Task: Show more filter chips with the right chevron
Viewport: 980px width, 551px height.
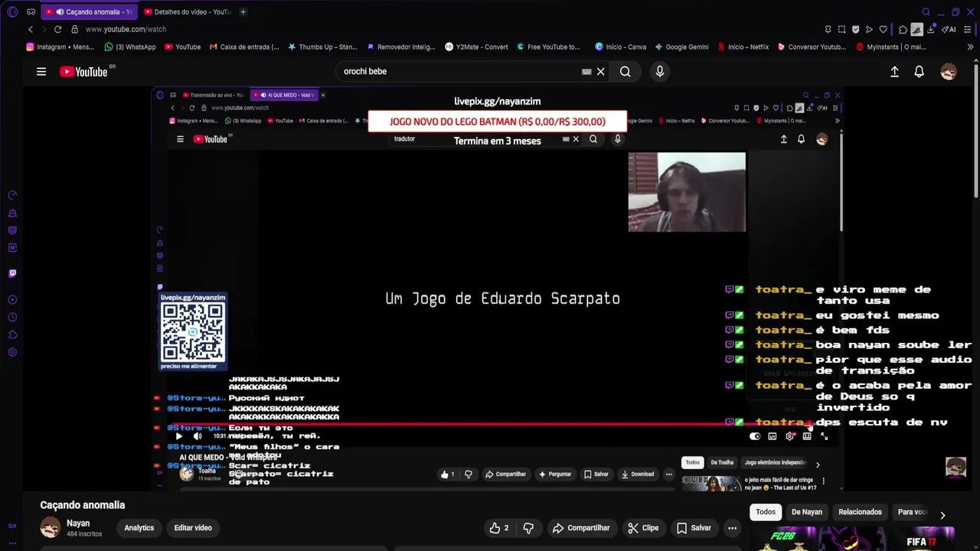Action: click(942, 515)
